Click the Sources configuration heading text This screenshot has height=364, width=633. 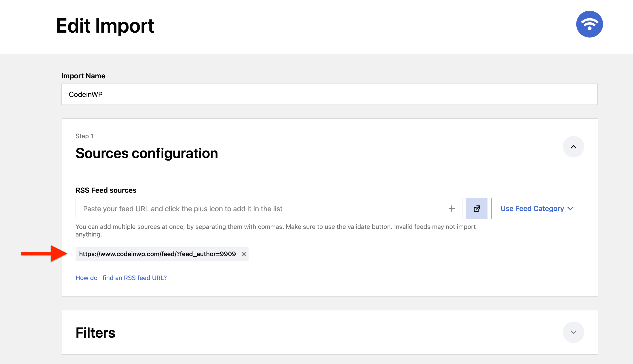coord(147,153)
